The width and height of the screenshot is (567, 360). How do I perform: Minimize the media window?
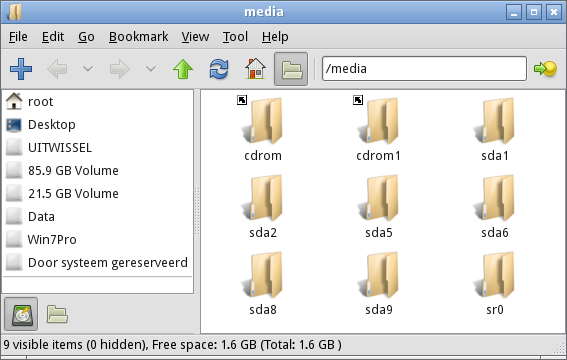point(514,12)
